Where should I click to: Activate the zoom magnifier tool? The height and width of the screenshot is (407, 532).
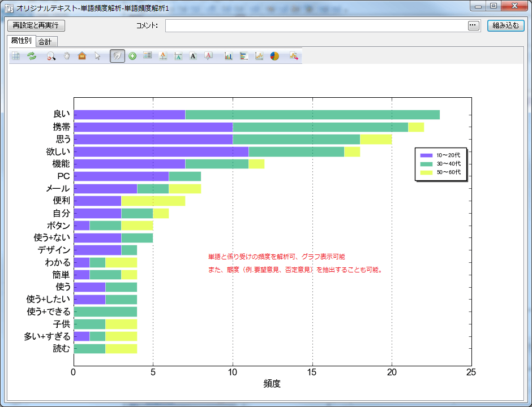50,56
